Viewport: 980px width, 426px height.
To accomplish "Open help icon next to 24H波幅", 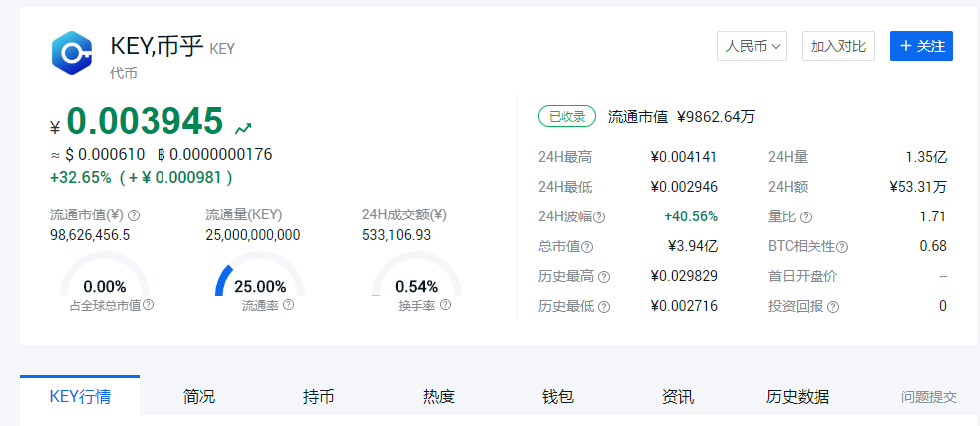I will coord(599,217).
